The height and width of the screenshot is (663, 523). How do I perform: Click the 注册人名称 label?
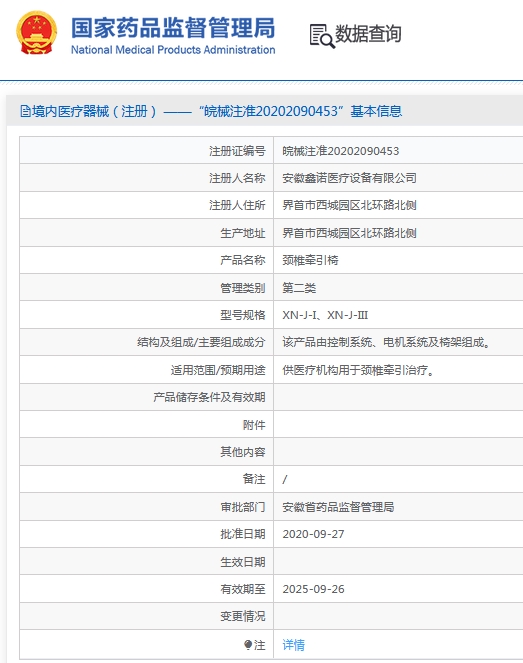pos(237,178)
